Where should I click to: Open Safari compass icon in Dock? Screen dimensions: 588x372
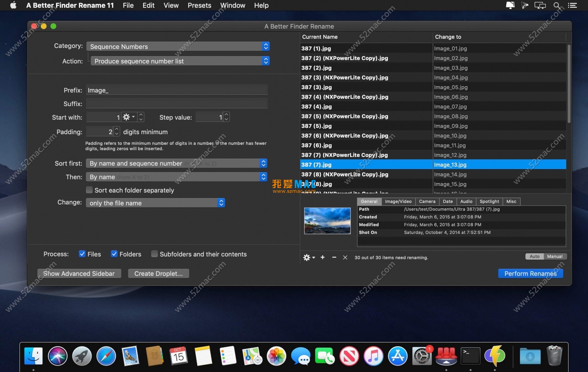[106, 356]
